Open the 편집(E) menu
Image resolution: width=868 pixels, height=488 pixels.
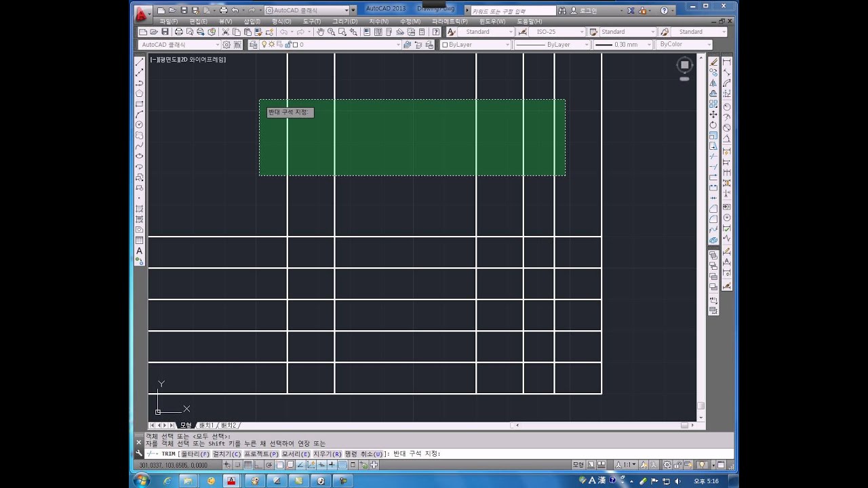pyautogui.click(x=198, y=22)
